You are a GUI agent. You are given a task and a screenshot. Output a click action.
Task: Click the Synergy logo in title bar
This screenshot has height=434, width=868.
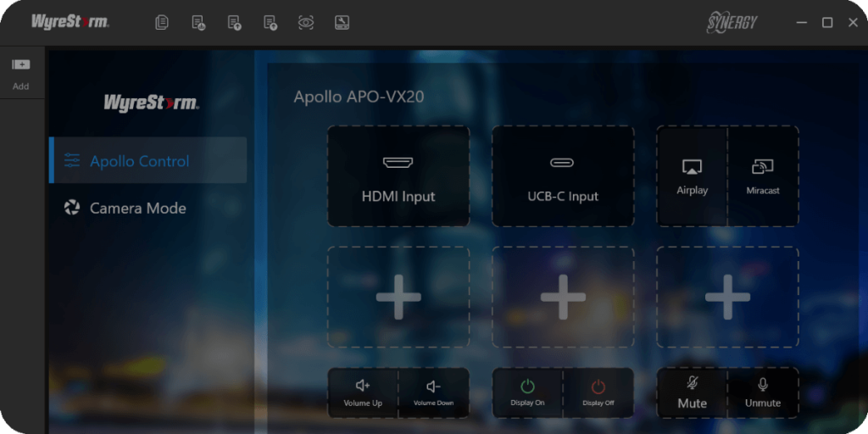tap(731, 23)
